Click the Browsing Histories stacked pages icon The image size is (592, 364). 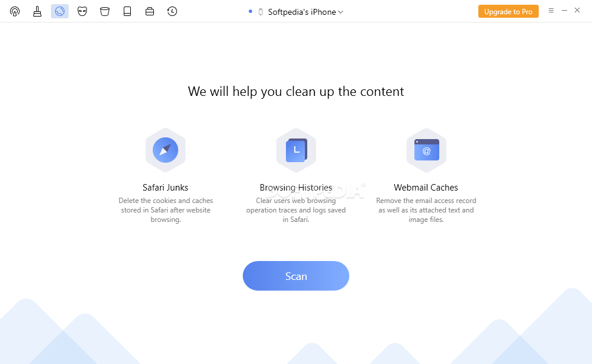point(296,150)
